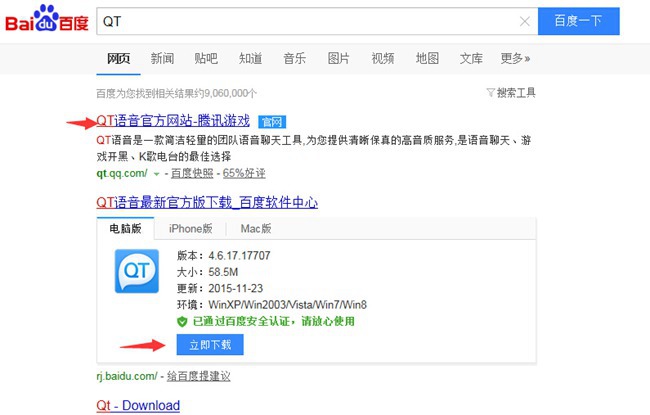Click the QT app icon thumbnail
The height and width of the screenshot is (415, 650).
click(137, 271)
